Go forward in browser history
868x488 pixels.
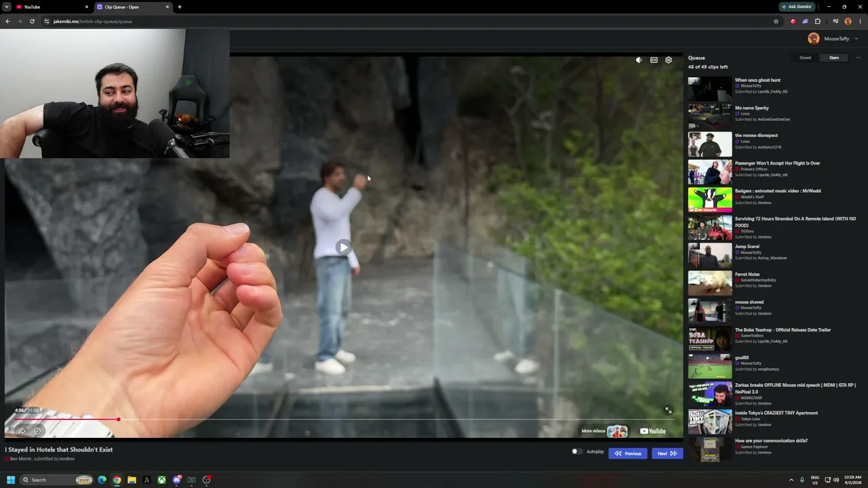coord(20,21)
